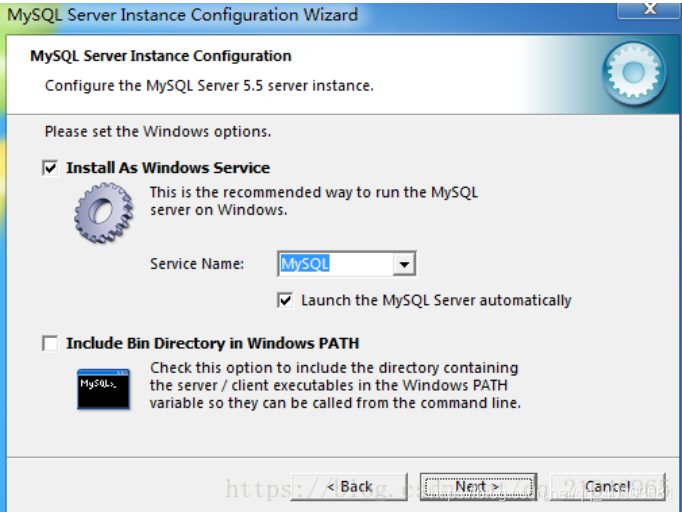Close the wizard window with X
Image resolution: width=682 pixels, height=512 pixels.
point(650,9)
